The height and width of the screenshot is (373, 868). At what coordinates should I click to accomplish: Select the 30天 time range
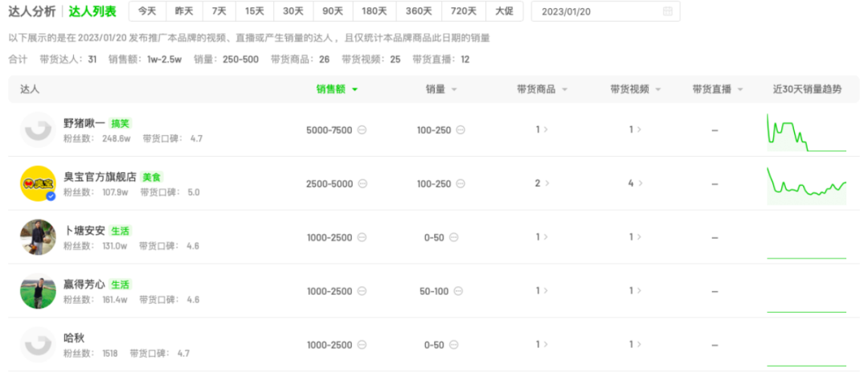point(293,11)
